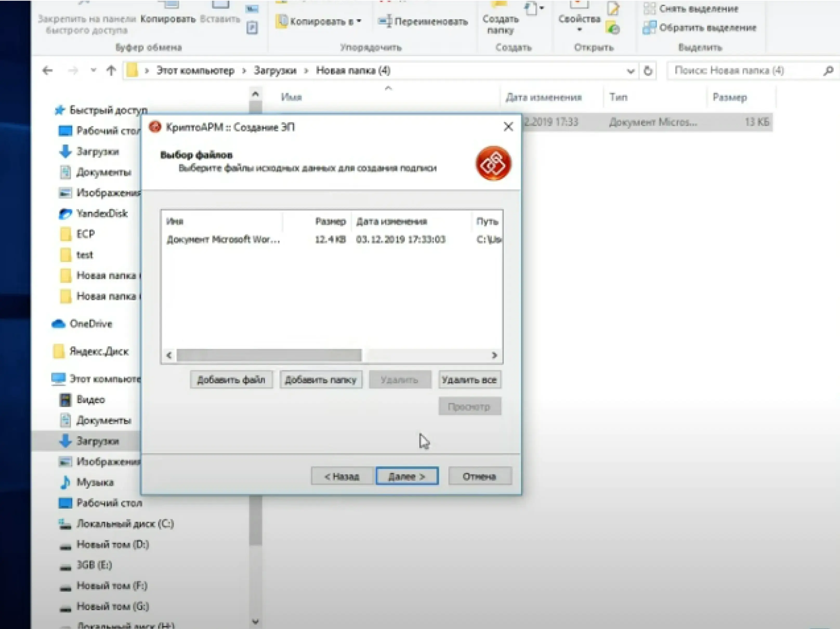
Task: Click the Переименовать rename icon in ribbon
Action: pos(385,21)
